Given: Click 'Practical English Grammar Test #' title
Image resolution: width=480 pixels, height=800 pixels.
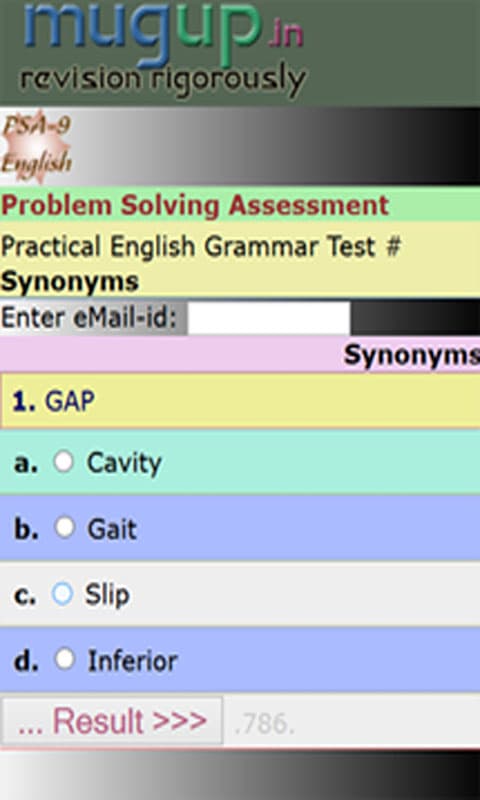Looking at the screenshot, I should 200,247.
